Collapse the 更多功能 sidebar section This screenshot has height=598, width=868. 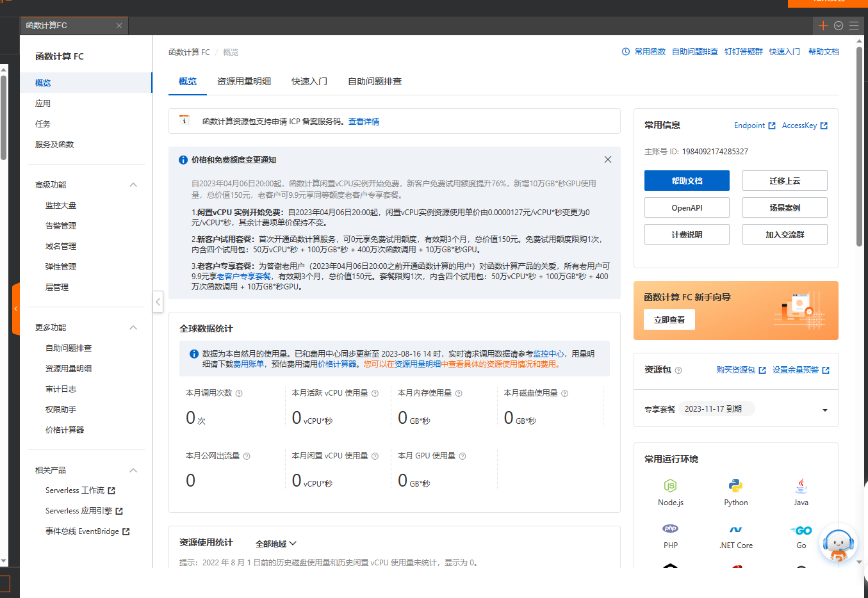click(x=133, y=327)
